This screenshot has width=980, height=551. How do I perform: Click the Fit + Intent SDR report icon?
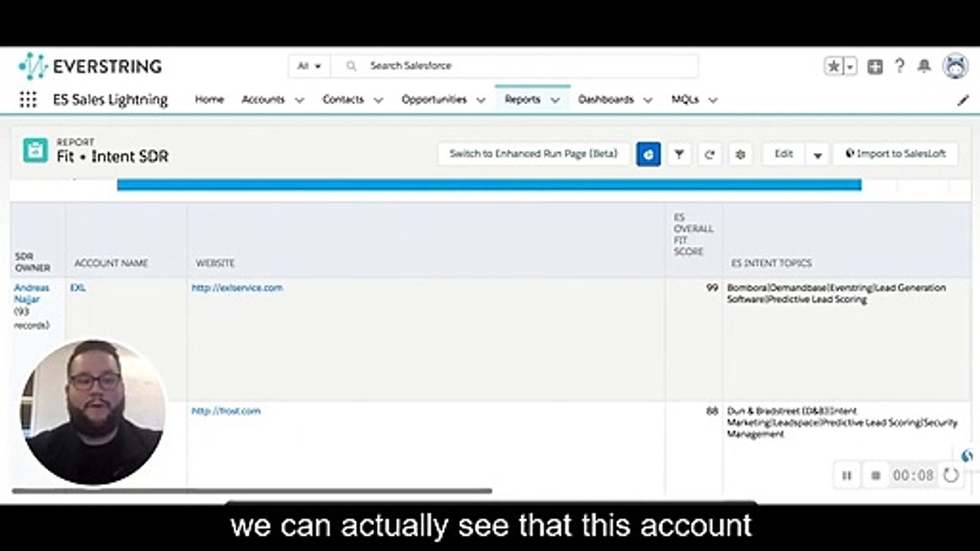(x=35, y=150)
